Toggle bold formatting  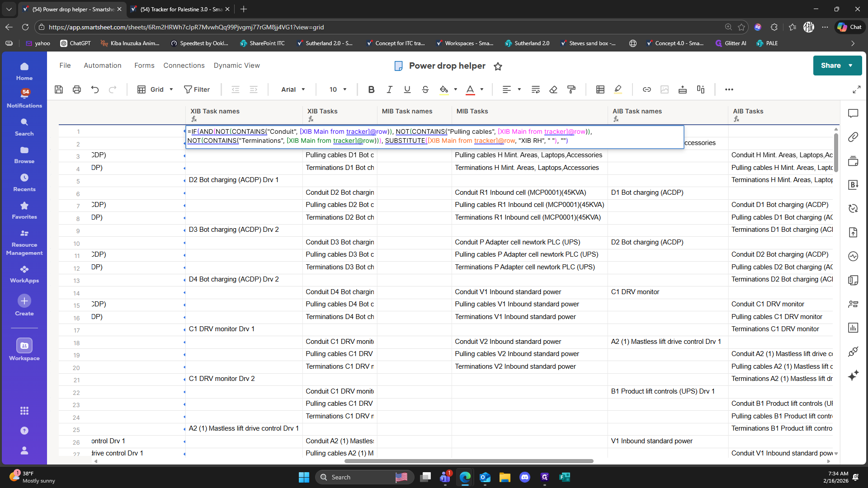point(371,89)
